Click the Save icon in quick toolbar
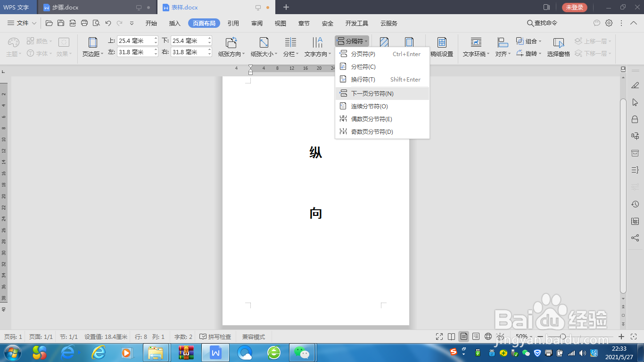644x362 pixels. click(x=61, y=23)
